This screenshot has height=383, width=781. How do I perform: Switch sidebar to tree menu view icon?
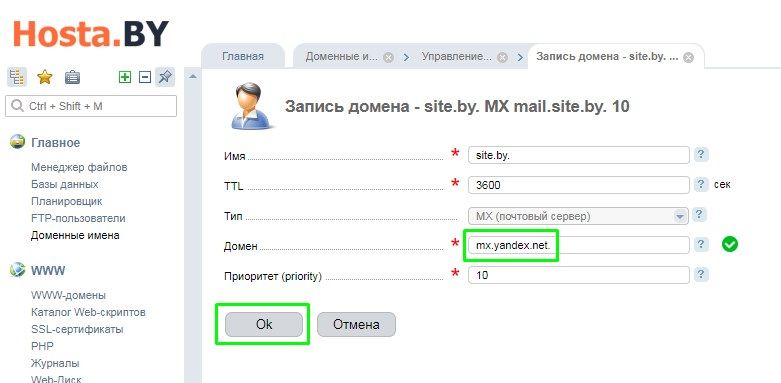click(17, 77)
